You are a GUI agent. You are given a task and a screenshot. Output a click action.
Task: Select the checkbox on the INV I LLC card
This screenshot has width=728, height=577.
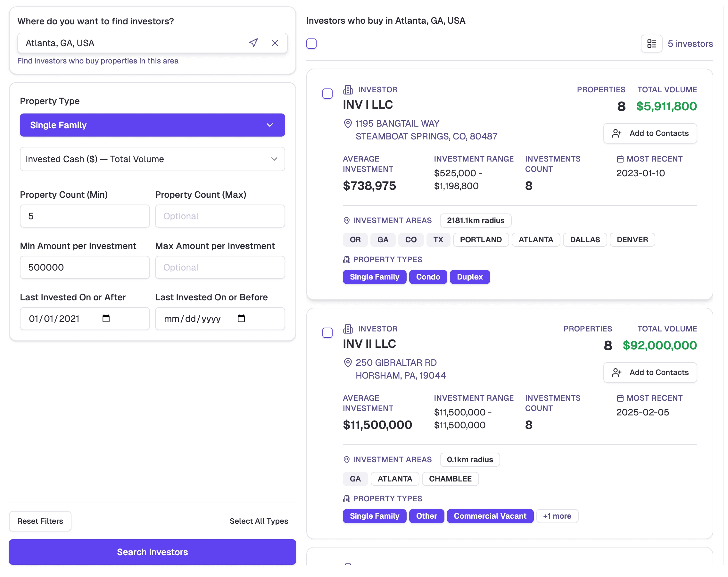click(x=327, y=94)
